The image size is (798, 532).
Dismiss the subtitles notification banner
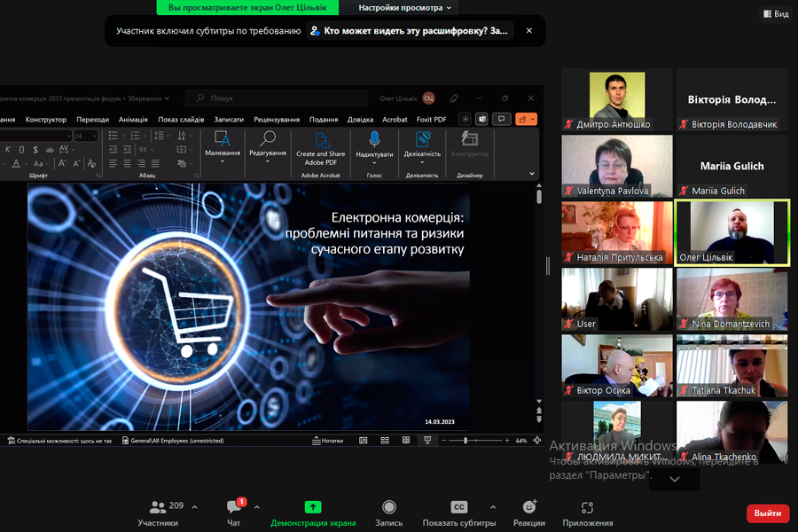(x=529, y=30)
